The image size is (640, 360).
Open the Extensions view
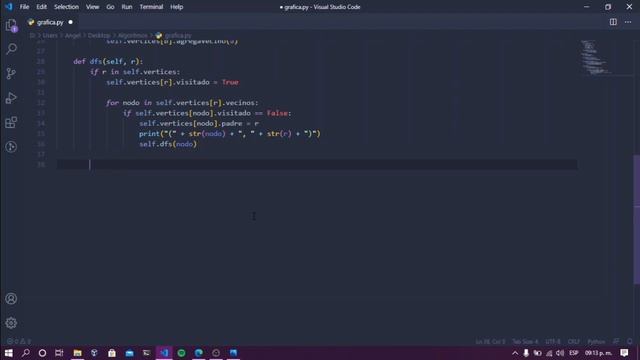(11, 122)
